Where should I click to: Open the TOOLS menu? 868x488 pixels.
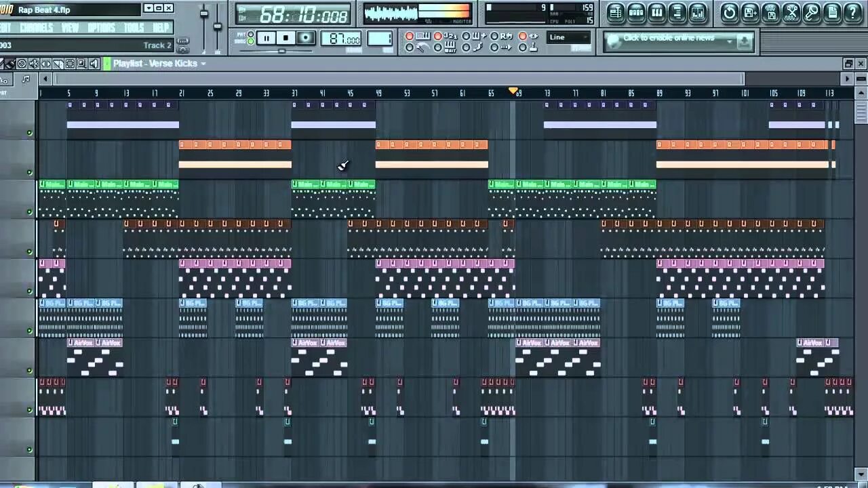[134, 28]
